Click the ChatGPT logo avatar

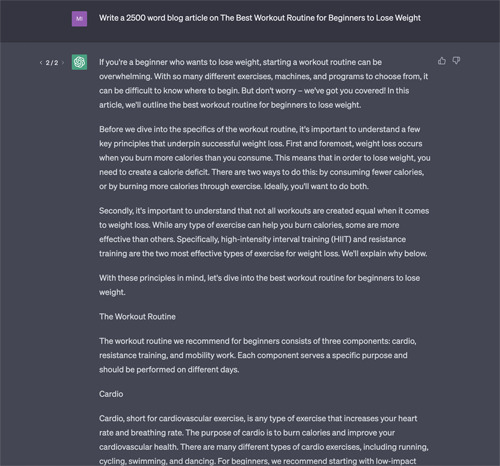79,62
